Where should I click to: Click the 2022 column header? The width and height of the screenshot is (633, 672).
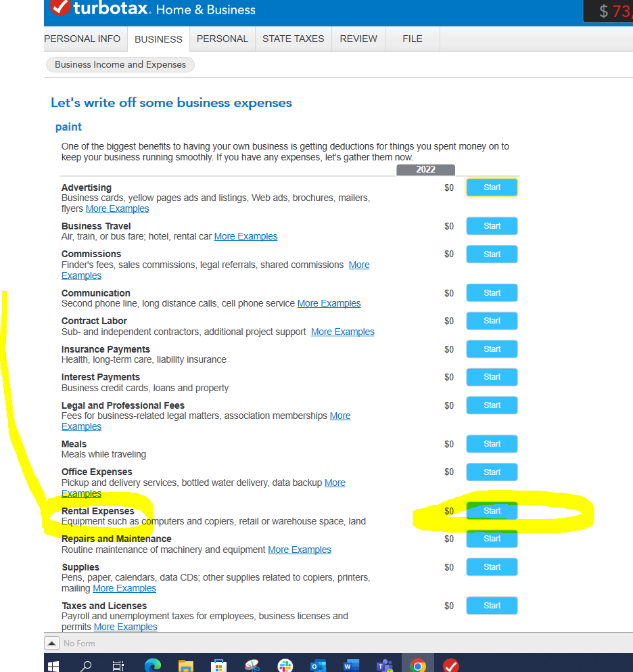425,170
